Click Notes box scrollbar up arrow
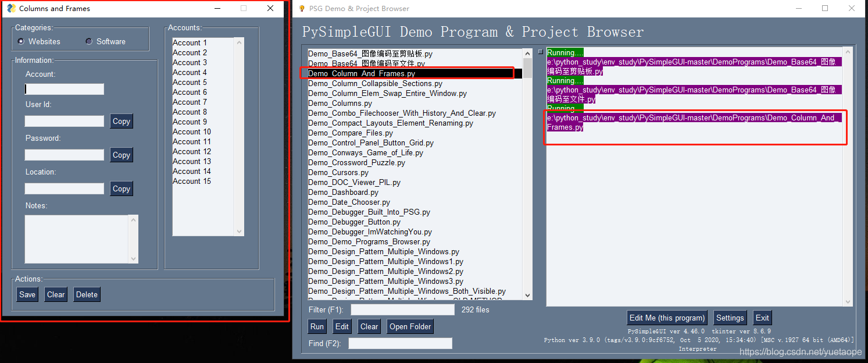 coord(134,219)
